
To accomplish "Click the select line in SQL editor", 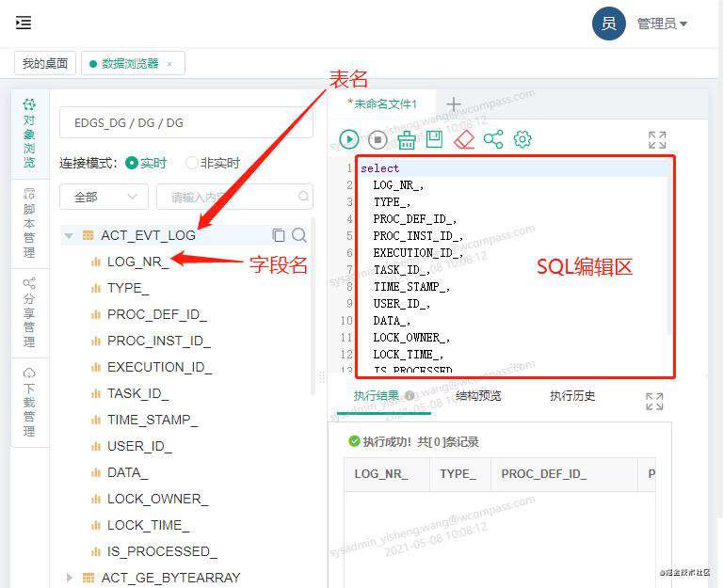I will (x=380, y=168).
